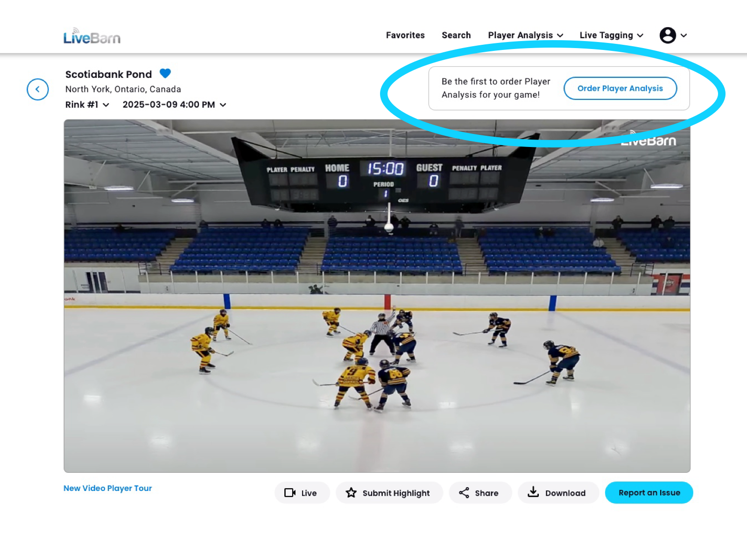This screenshot has height=560, width=747.
Task: Click the LiveBarn watermark on the video
Action: coord(649,140)
